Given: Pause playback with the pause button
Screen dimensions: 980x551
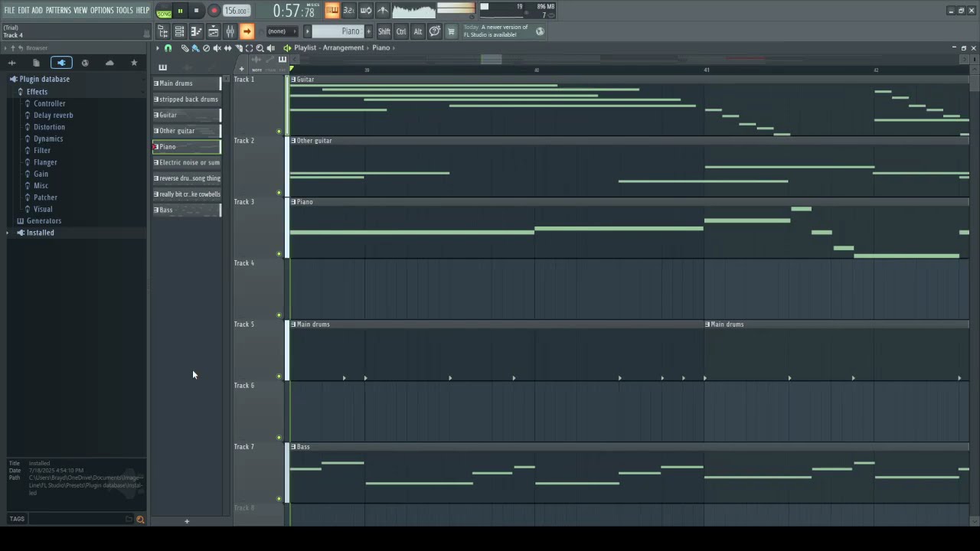Looking at the screenshot, I should point(180,11).
